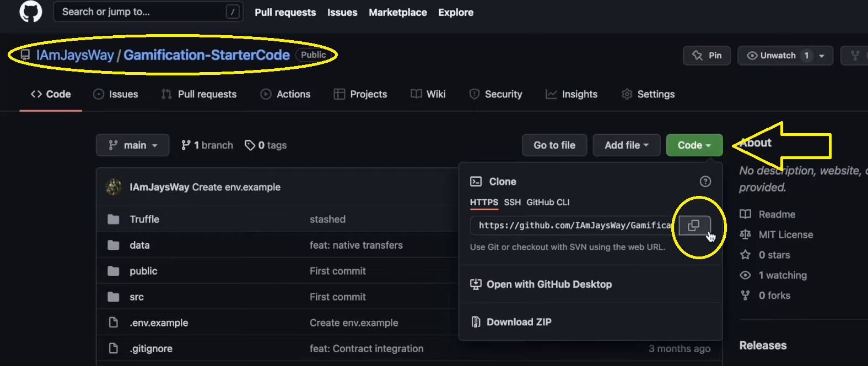Click the 3 months ago timestamp
Image resolution: width=868 pixels, height=366 pixels.
[x=680, y=348]
